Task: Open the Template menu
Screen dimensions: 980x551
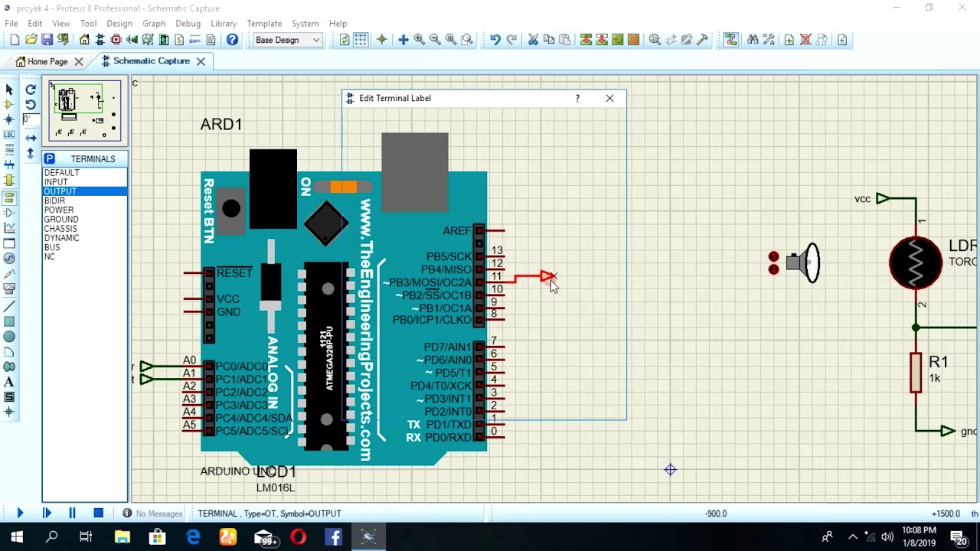Action: 264,23
